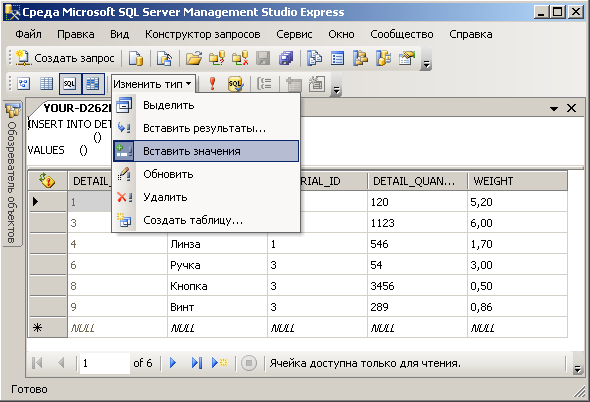Click the DETAIL_QUAN... column header

tap(417, 181)
